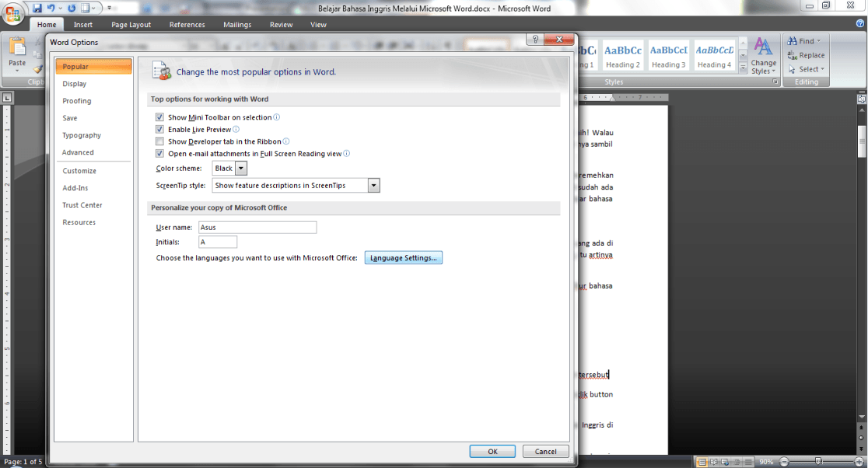Switch to Full Screen Reading view
The height and width of the screenshot is (468, 868).
(x=713, y=462)
